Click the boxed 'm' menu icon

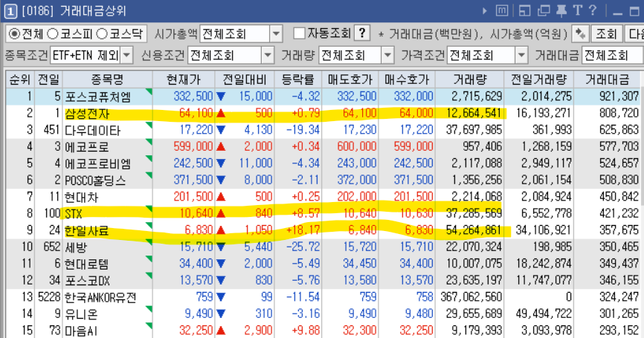pyautogui.click(x=502, y=10)
